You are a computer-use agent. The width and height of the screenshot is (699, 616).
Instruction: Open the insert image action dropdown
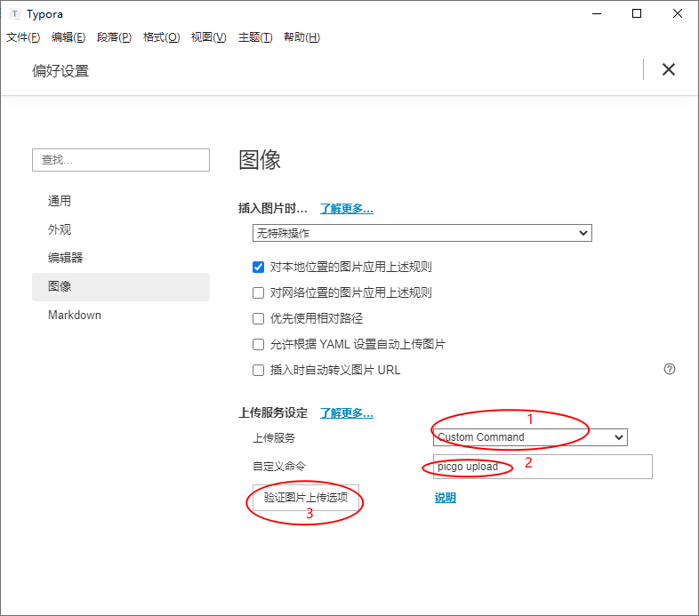point(422,233)
